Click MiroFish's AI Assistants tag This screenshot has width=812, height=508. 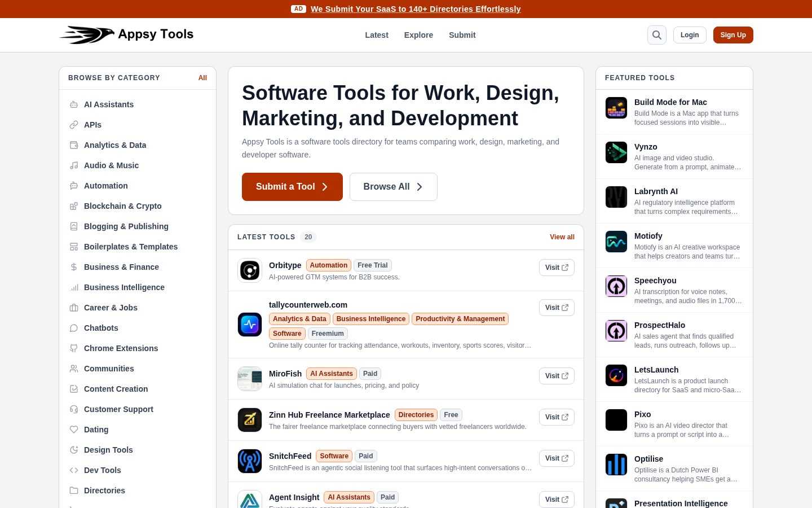coord(332,374)
